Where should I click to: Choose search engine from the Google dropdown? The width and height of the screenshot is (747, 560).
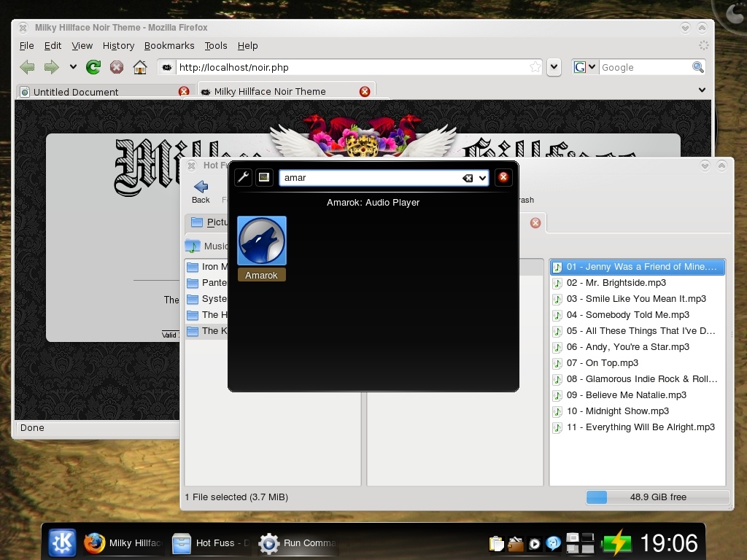(x=584, y=67)
